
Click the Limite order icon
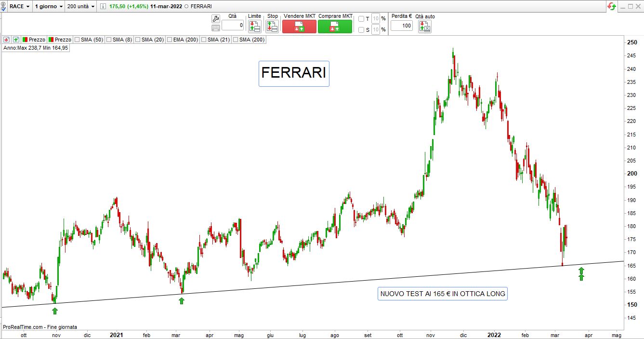(x=254, y=26)
